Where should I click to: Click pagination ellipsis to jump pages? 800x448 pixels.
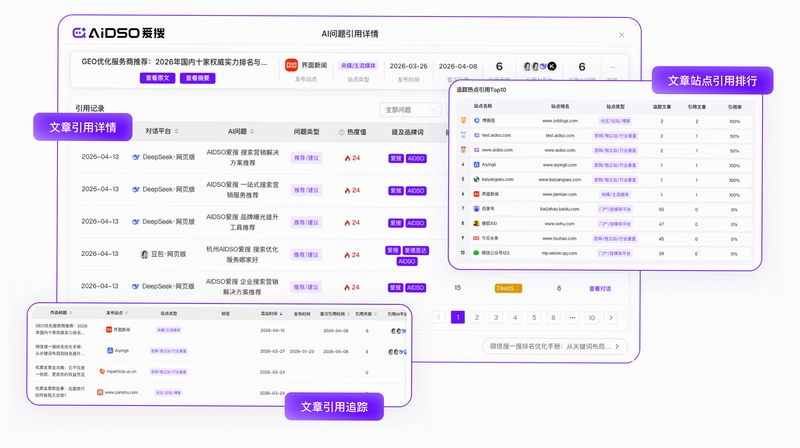[x=572, y=317]
